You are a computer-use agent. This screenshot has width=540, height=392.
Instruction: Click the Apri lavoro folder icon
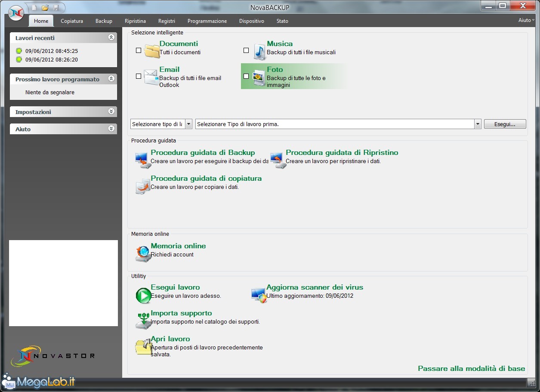[x=143, y=346]
